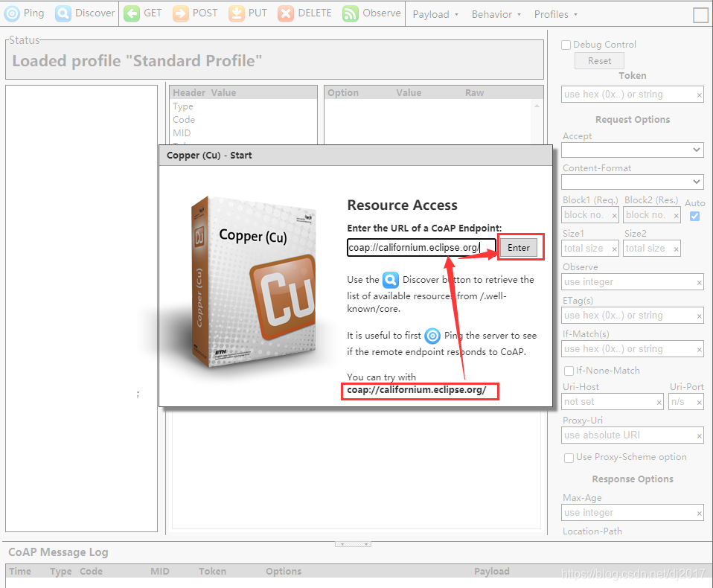Click the Observe integer input field
Image resolution: width=713 pixels, height=588 pixels.
tap(632, 282)
